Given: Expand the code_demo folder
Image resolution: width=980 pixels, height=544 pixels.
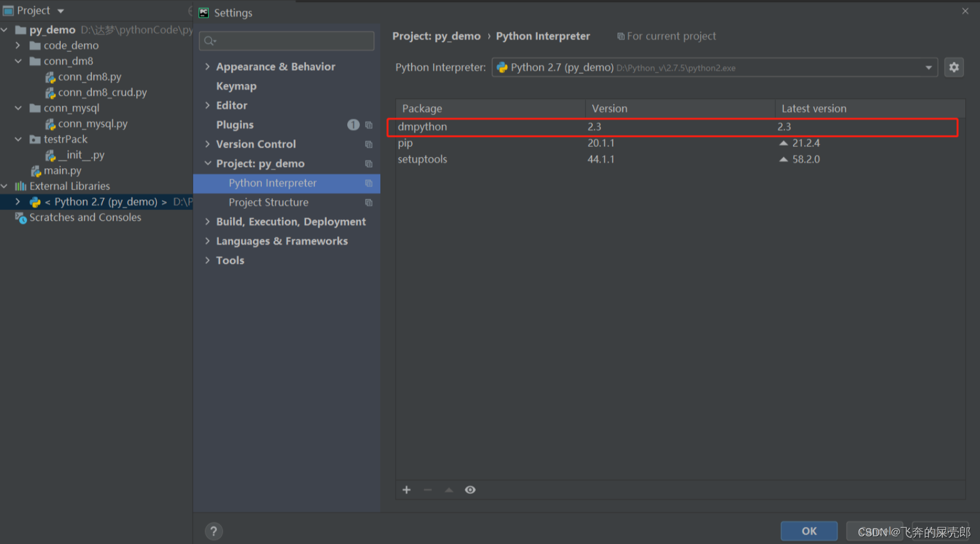Looking at the screenshot, I should click(18, 45).
